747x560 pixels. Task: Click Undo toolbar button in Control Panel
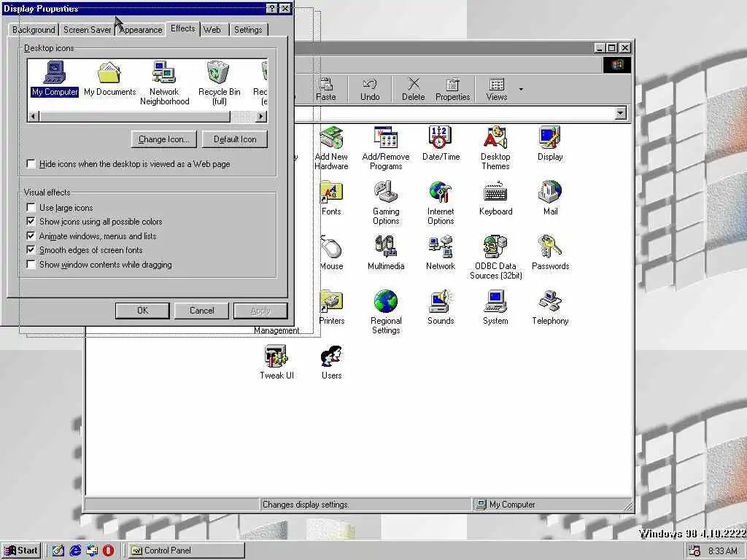pyautogui.click(x=370, y=90)
